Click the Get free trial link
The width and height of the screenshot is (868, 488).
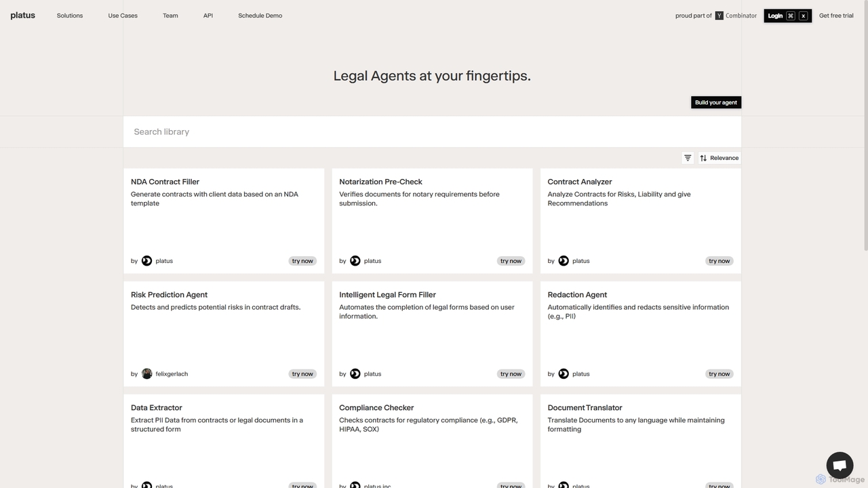point(836,16)
